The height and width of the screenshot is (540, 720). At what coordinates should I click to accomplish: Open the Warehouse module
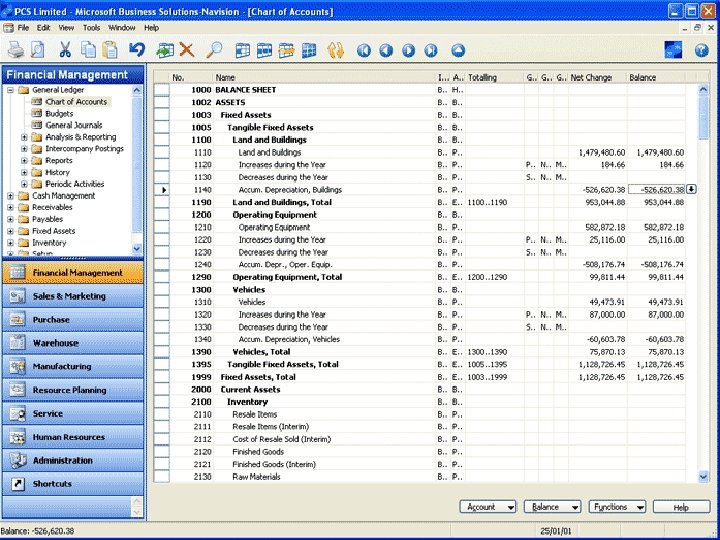coord(73,343)
